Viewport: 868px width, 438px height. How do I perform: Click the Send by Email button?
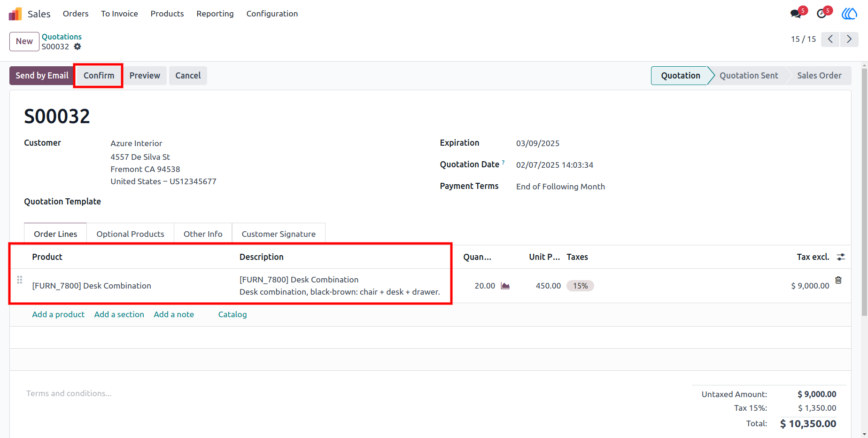[x=42, y=76]
